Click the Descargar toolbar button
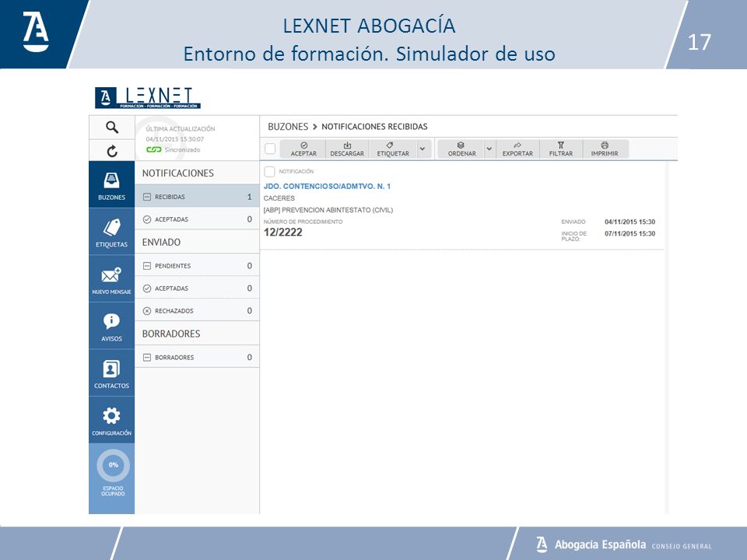Image resolution: width=747 pixels, height=560 pixels. pyautogui.click(x=347, y=149)
